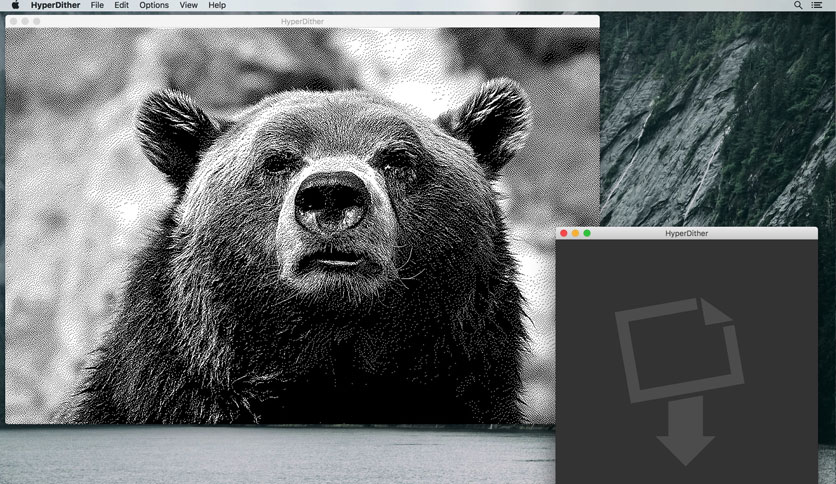The height and width of the screenshot is (484, 836).
Task: Click the image frame drop-zone placeholder icon
Action: click(x=679, y=350)
